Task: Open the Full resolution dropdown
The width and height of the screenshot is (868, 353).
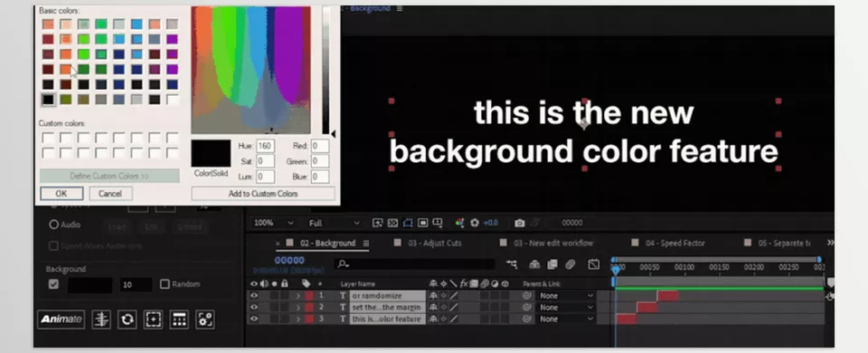Action: 334,223
